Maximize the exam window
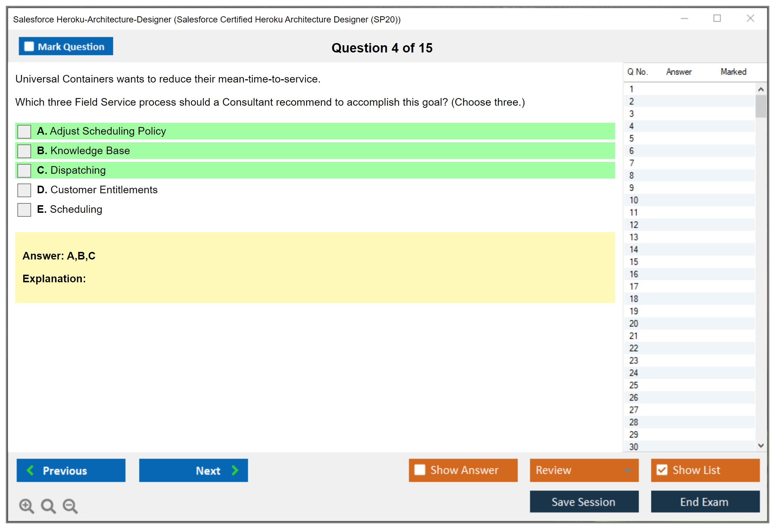Viewport: 778px width, 532px height. tap(717, 18)
